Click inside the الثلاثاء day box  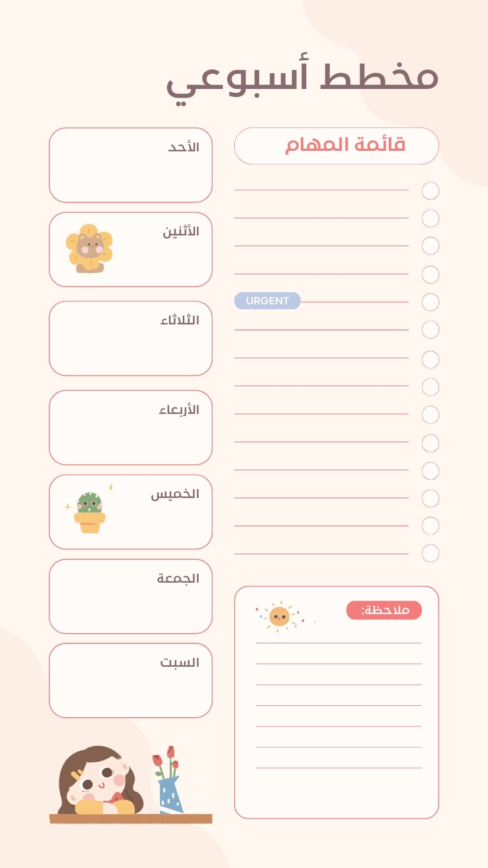coord(131,339)
